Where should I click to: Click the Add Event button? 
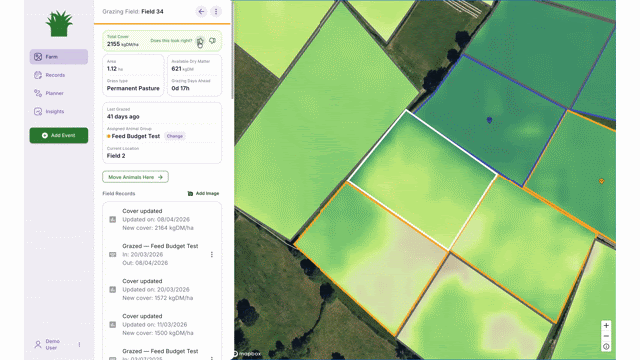tap(59, 135)
